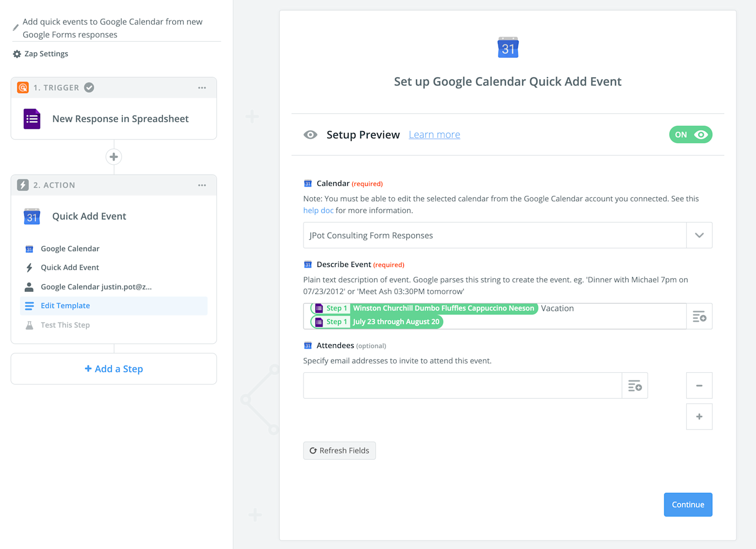Viewport: 756px width, 549px height.
Task: Open the Trigger step options menu
Action: click(202, 88)
